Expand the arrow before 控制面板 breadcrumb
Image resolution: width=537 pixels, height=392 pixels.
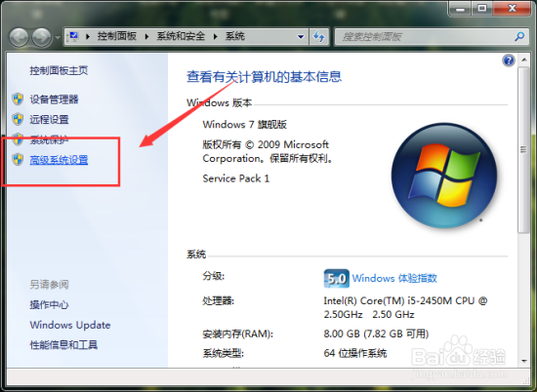pos(88,36)
